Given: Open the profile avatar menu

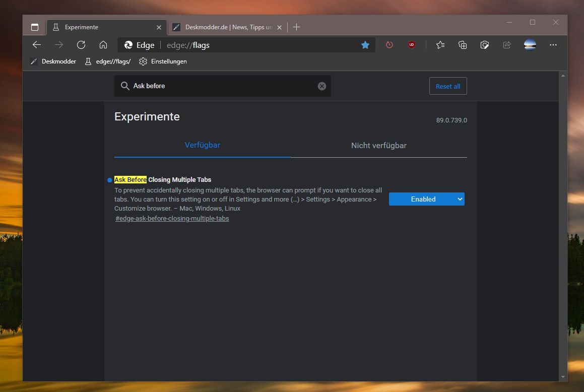Looking at the screenshot, I should coord(530,45).
